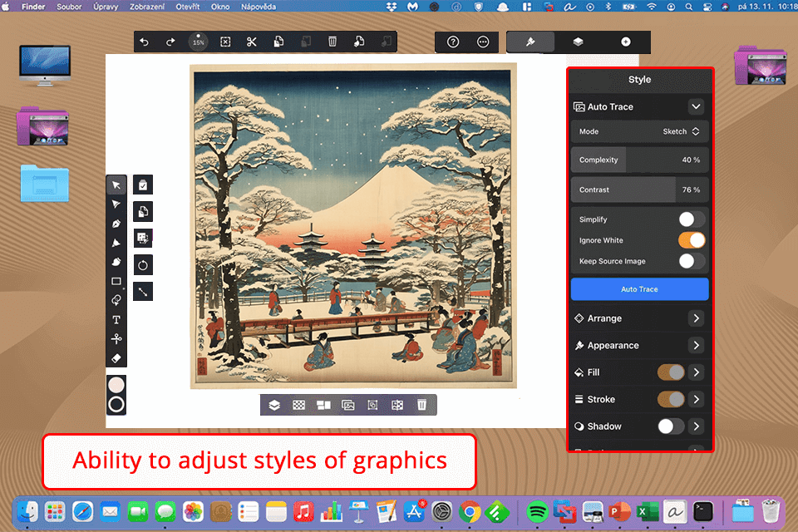Screen dimensions: 798x532
Task: Open the Otevřít menu
Action: pyautogui.click(x=188, y=7)
